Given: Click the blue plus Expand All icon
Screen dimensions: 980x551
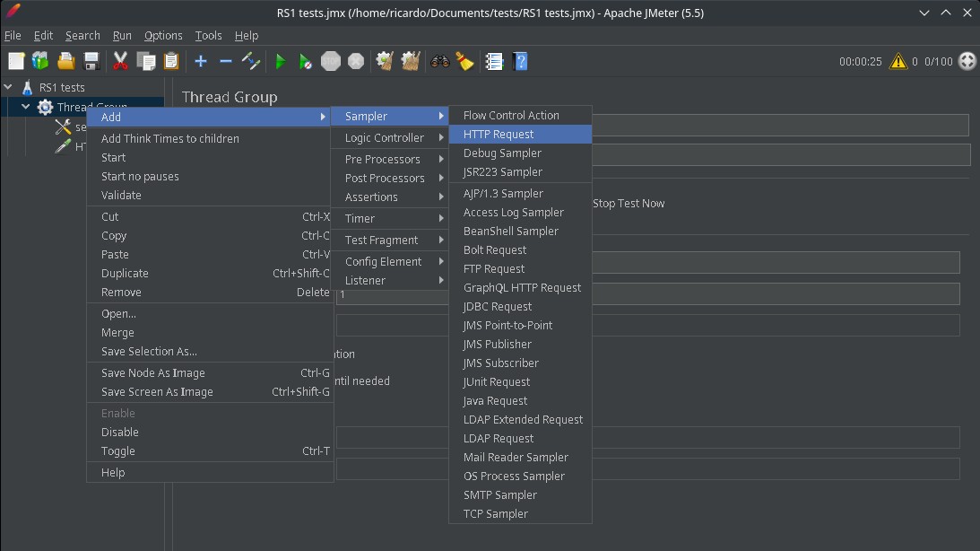Looking at the screenshot, I should pos(201,61).
